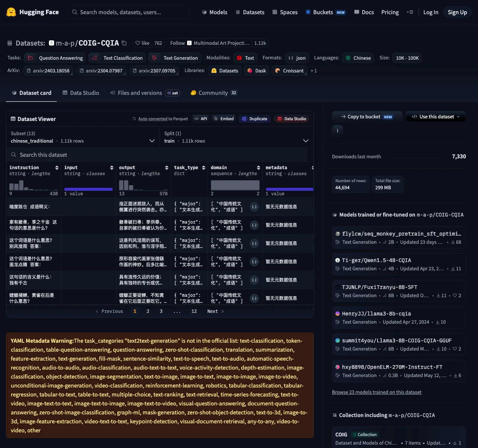Expand domain cell in 暗度陈仓 row
Image resolution: width=478 pixels, height=448 pixels.
pyautogui.click(x=254, y=207)
